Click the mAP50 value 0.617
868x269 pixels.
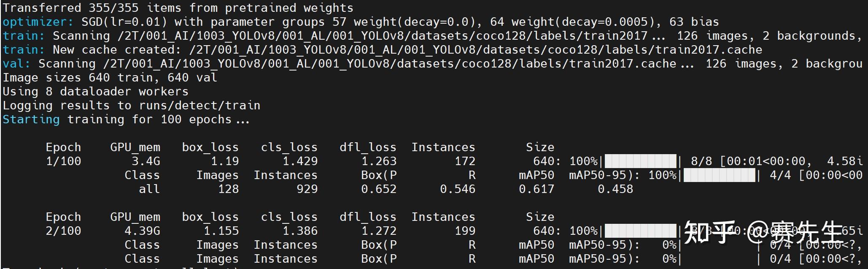click(536, 189)
